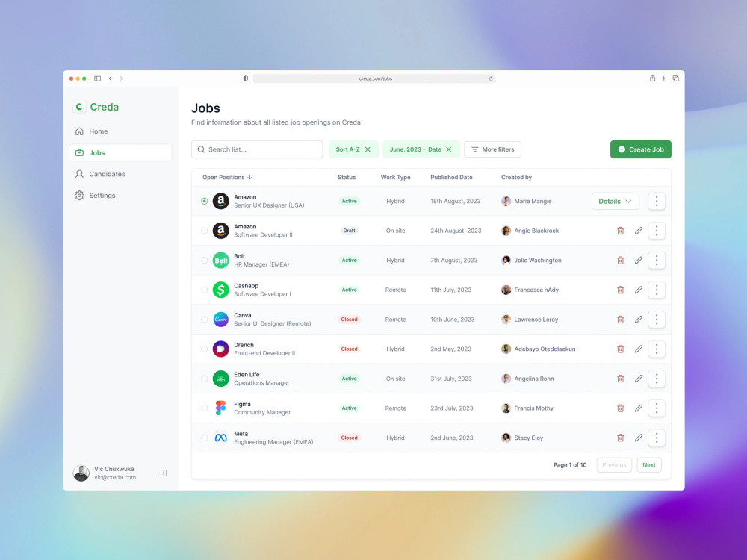Edit the Meta Engineering Manager job
Viewport: 747px width, 560px height.
click(639, 438)
